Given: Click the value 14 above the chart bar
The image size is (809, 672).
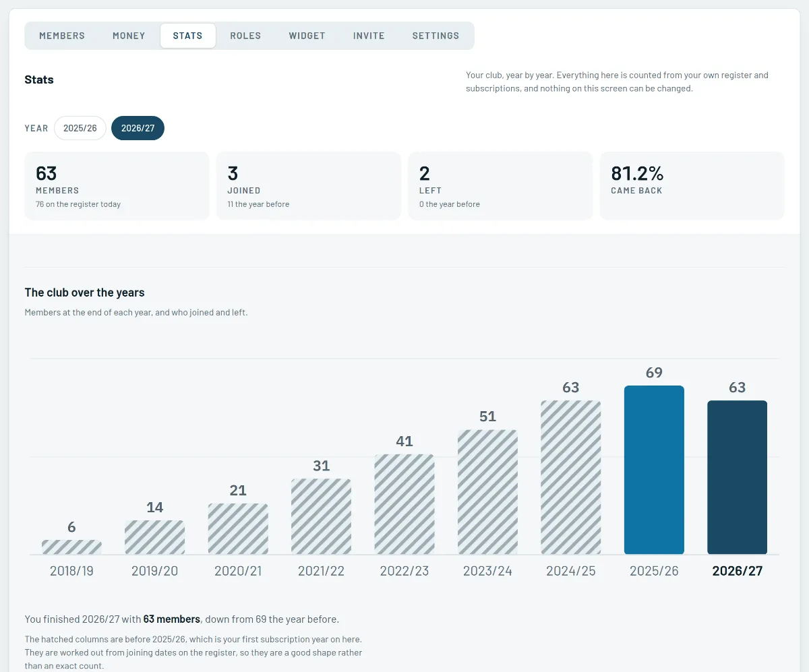Looking at the screenshot, I should [154, 508].
